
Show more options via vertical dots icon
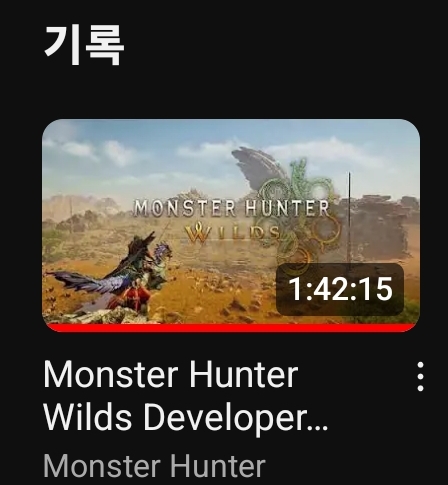tap(420, 376)
